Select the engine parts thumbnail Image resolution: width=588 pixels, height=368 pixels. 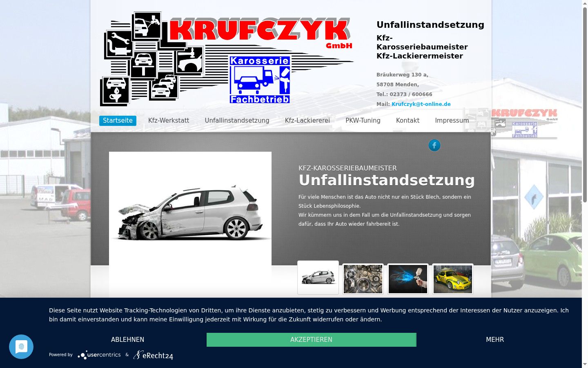point(363,279)
